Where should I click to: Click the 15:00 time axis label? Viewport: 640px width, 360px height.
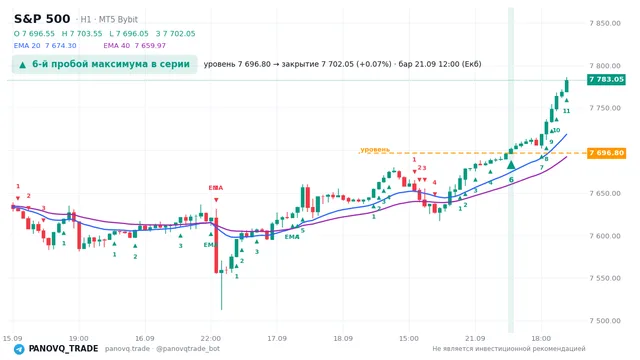point(409,338)
